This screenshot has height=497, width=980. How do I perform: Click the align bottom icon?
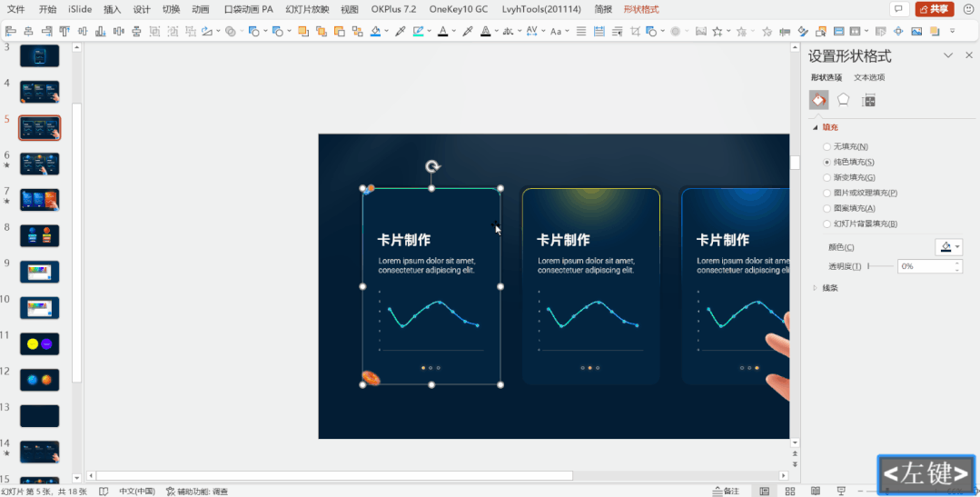tap(101, 31)
